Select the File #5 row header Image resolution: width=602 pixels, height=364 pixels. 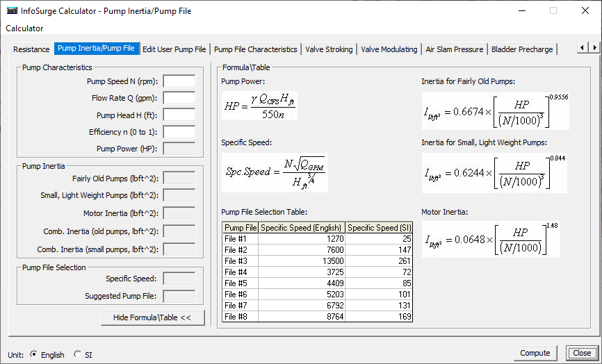pyautogui.click(x=241, y=283)
